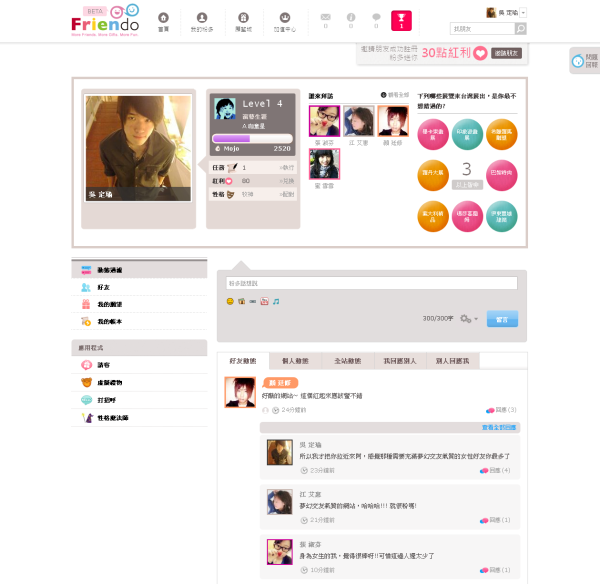The width and height of the screenshot is (600, 584).
Task: Launch the treat app in sidebar
Action: (x=139, y=365)
